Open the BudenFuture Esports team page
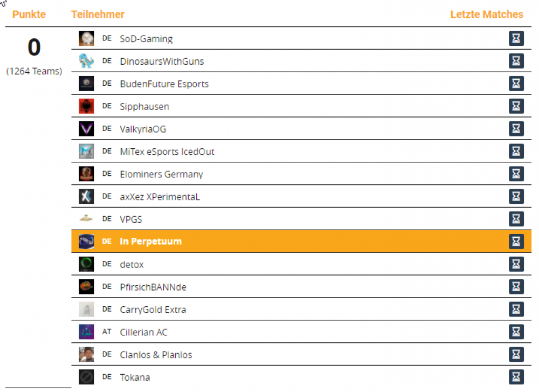This screenshot has height=392, width=539. pos(164,84)
